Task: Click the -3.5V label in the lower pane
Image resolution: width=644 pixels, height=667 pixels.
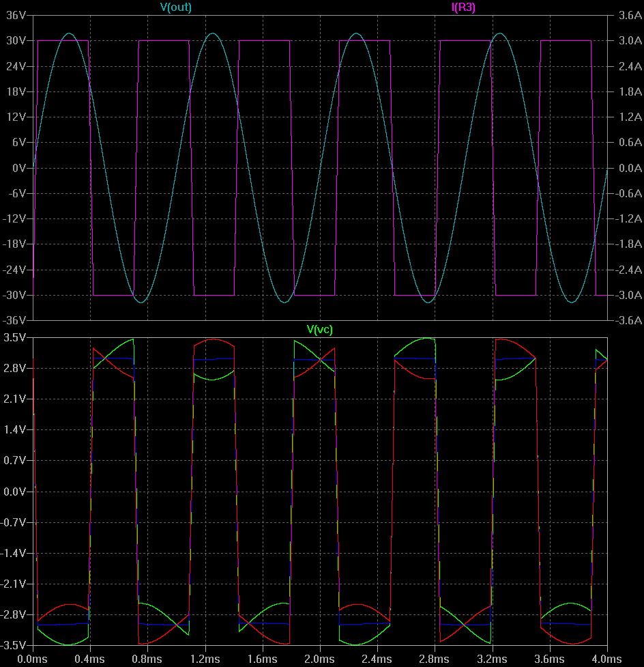Action: point(14,645)
